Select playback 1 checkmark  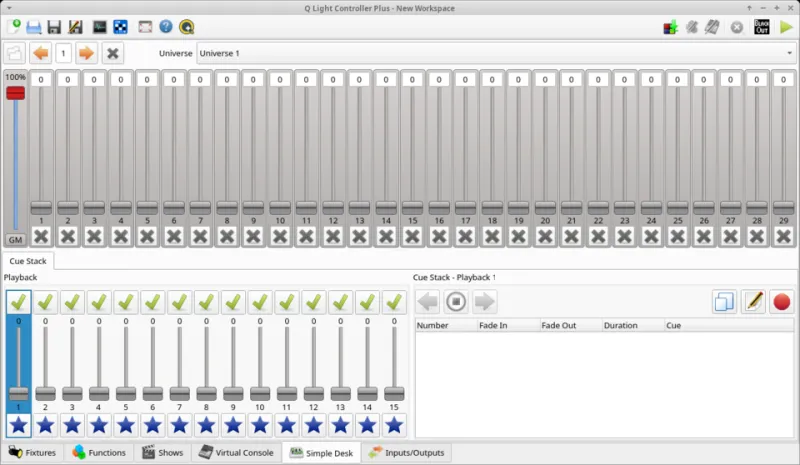pos(18,302)
